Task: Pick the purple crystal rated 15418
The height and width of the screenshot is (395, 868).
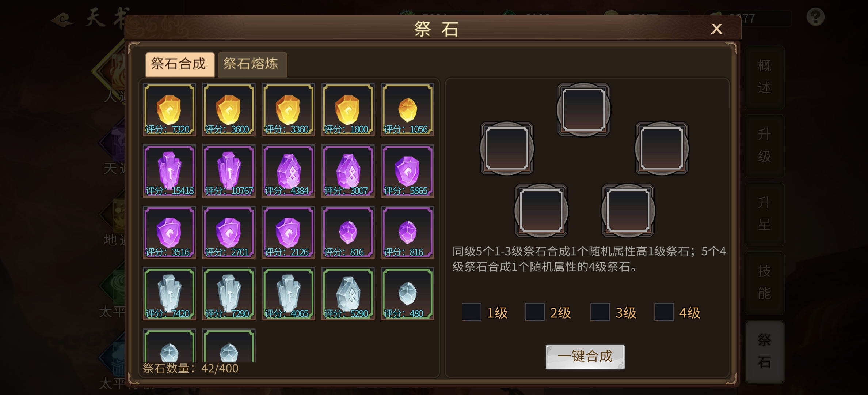Action: [169, 171]
